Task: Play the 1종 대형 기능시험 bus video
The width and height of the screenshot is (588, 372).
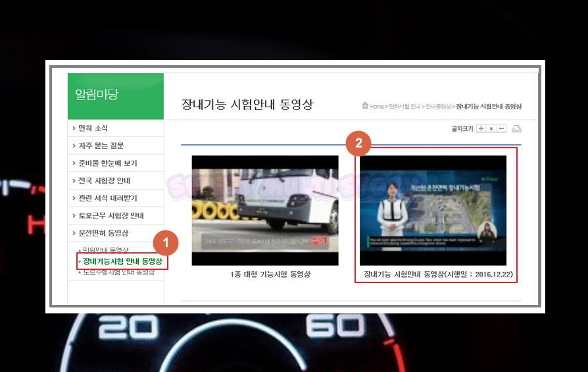Action: (265, 210)
